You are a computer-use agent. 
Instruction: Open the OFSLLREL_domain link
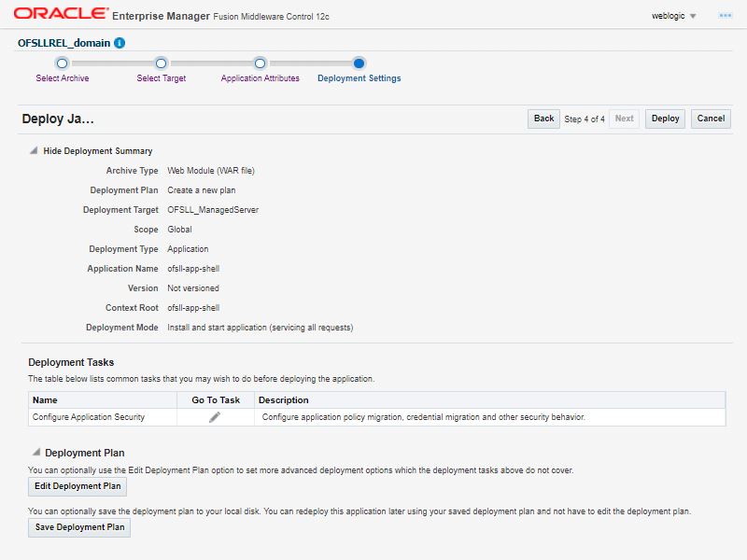coord(63,43)
